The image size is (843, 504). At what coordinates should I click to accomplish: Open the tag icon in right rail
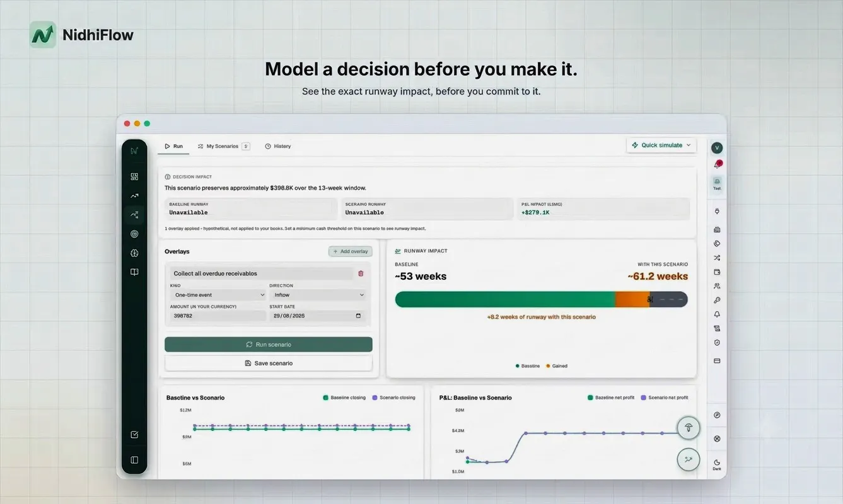tap(717, 243)
